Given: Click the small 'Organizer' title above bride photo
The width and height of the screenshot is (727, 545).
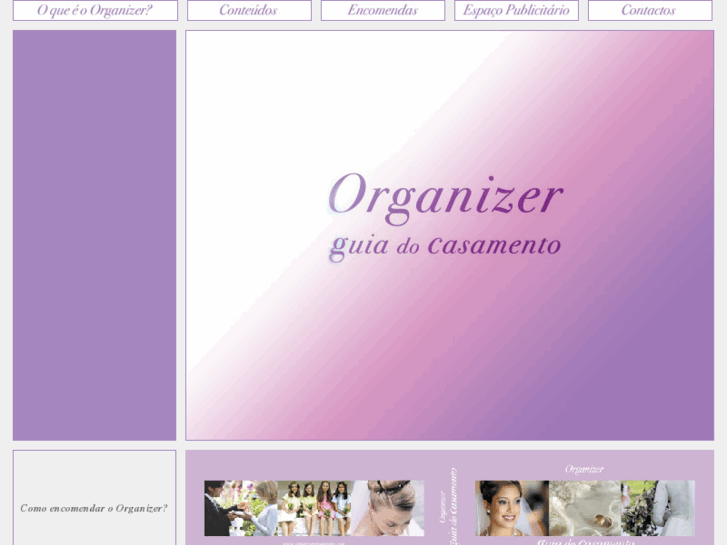Looking at the screenshot, I should point(584,469).
